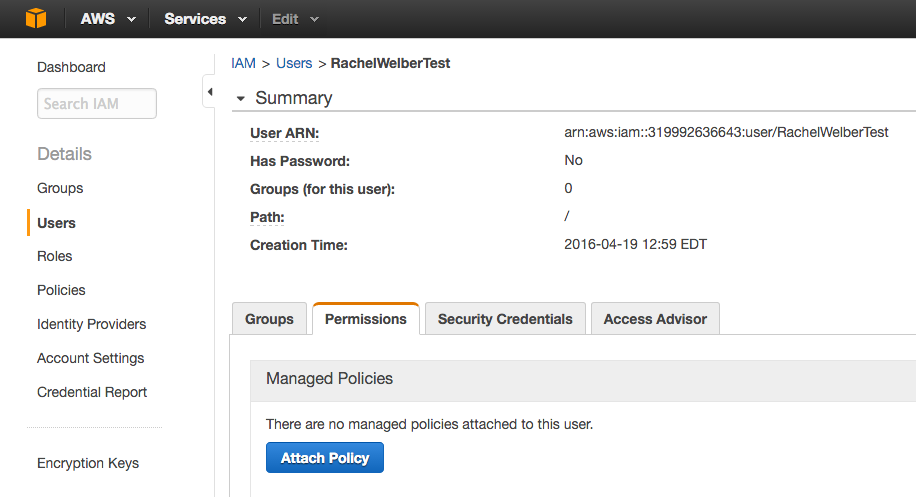
Task: Open the Services dropdown menu
Action: coord(206,19)
